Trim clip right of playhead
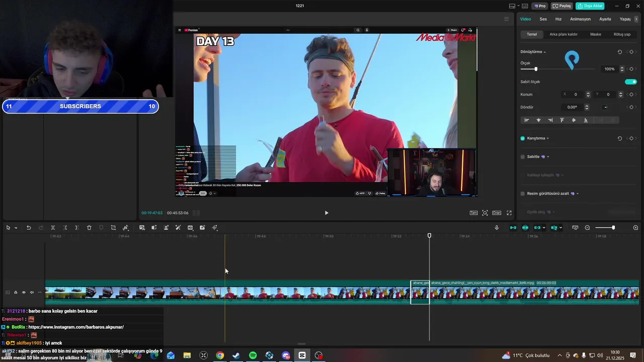Screen dimensions: 644x362 77,228
